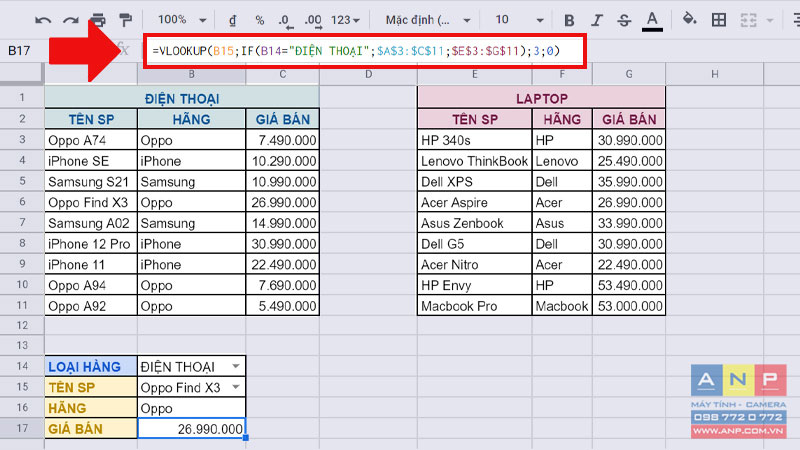
Task: Open the 100% zoom dropdown
Action: (182, 20)
